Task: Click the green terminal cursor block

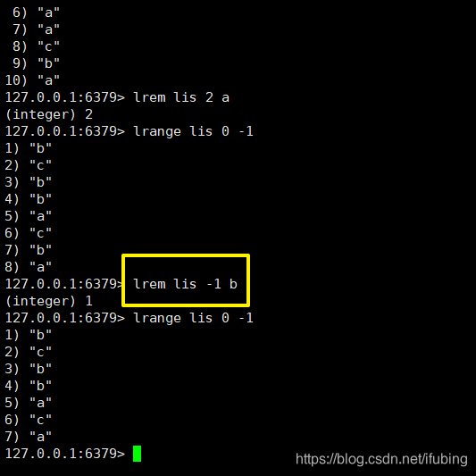Action: (x=137, y=454)
